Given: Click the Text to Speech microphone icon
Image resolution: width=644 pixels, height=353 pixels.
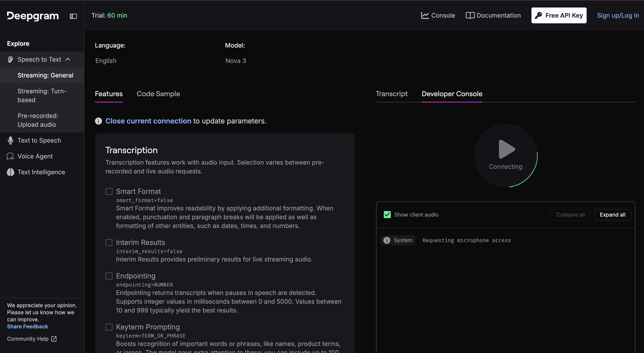Looking at the screenshot, I should click(x=11, y=140).
